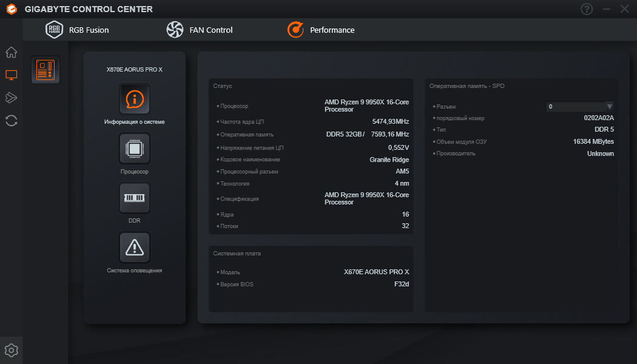637x364 pixels.
Task: Click the Статус section header
Action: [223, 86]
